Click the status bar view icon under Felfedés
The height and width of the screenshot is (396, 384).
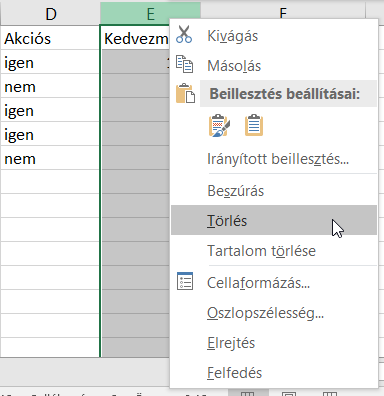click(248, 393)
